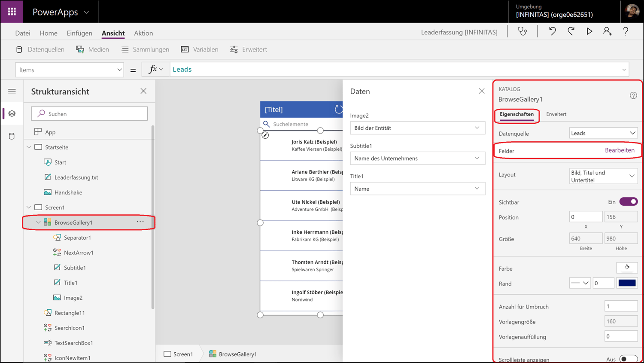This screenshot has height=363, width=644.
Task: Open the Erweitert tab of BrowseGallery1
Action: (556, 114)
